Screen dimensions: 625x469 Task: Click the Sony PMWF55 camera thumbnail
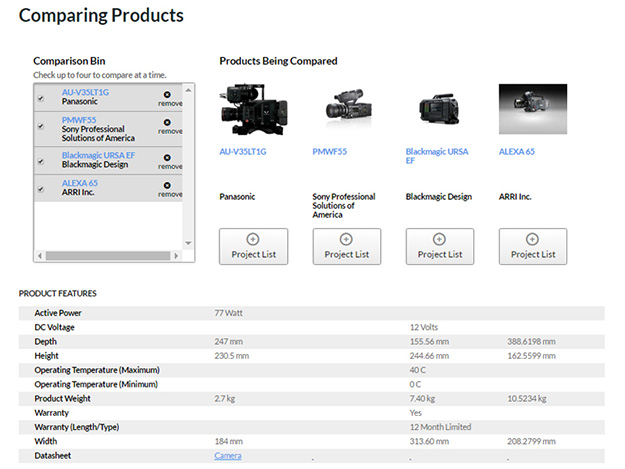click(x=346, y=109)
